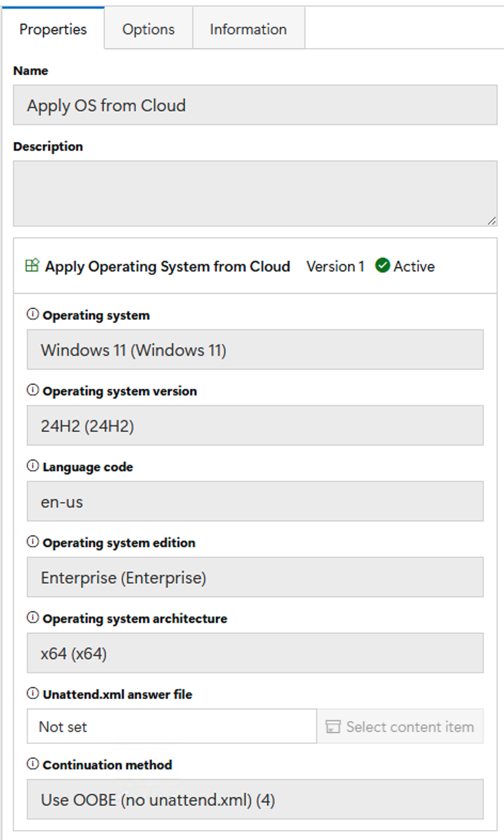The height and width of the screenshot is (840, 504).
Task: Click the info icon beside Operating system edition
Action: pos(33,542)
